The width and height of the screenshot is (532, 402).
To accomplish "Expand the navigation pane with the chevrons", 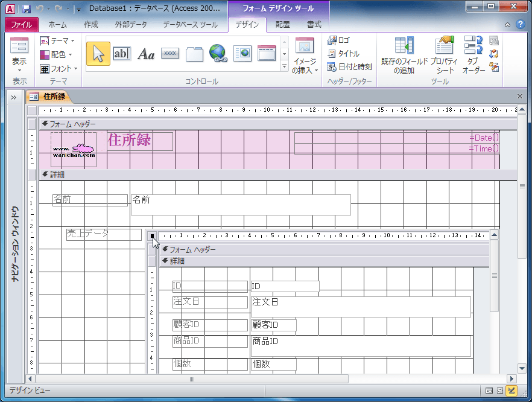I will 13,98.
